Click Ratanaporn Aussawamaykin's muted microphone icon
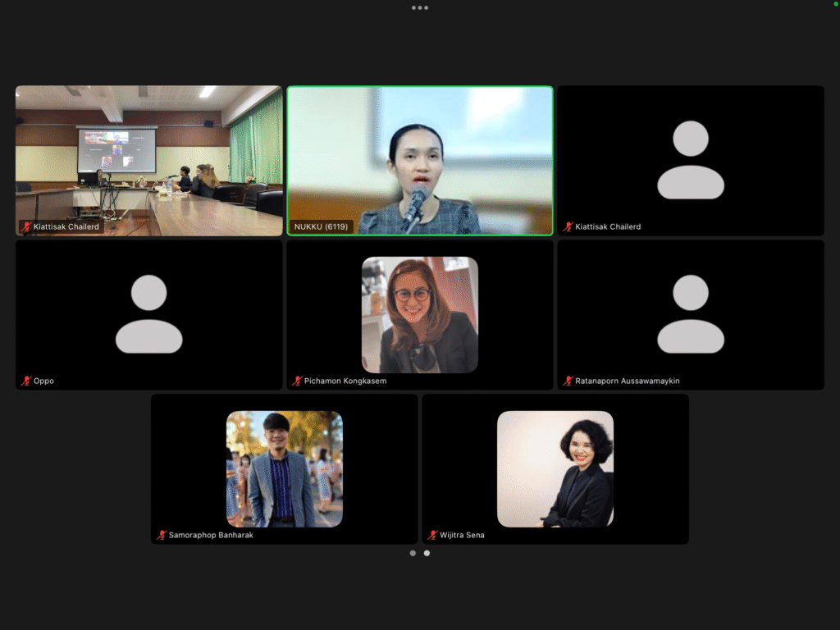 pos(568,381)
